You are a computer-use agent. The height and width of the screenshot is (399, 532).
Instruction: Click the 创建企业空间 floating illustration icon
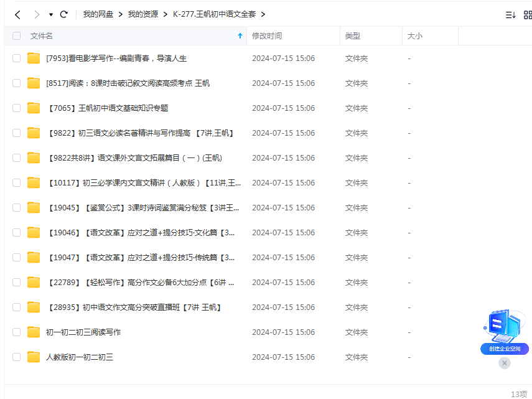[x=503, y=327]
